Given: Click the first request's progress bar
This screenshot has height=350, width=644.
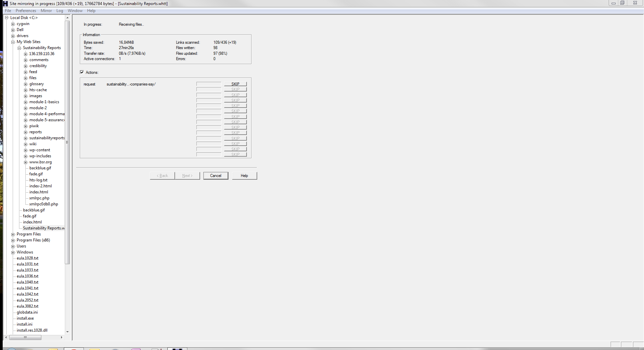Looking at the screenshot, I should coord(209,84).
